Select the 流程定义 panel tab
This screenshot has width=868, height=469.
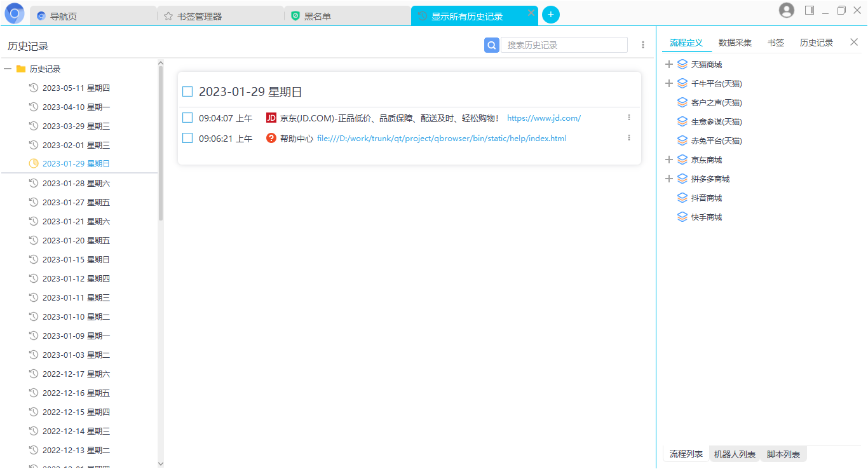point(686,43)
